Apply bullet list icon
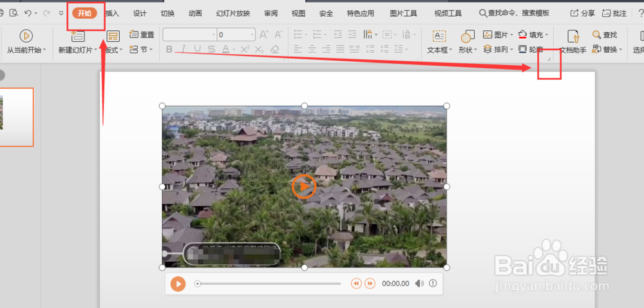644x308 pixels. tap(298, 35)
